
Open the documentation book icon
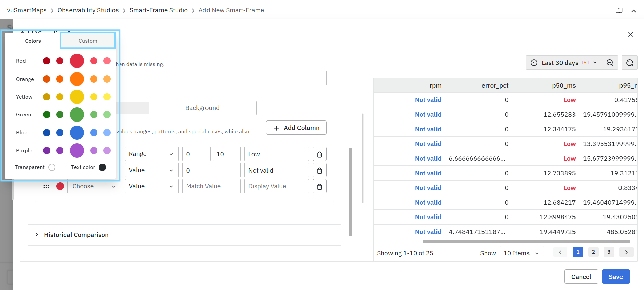coord(619,10)
